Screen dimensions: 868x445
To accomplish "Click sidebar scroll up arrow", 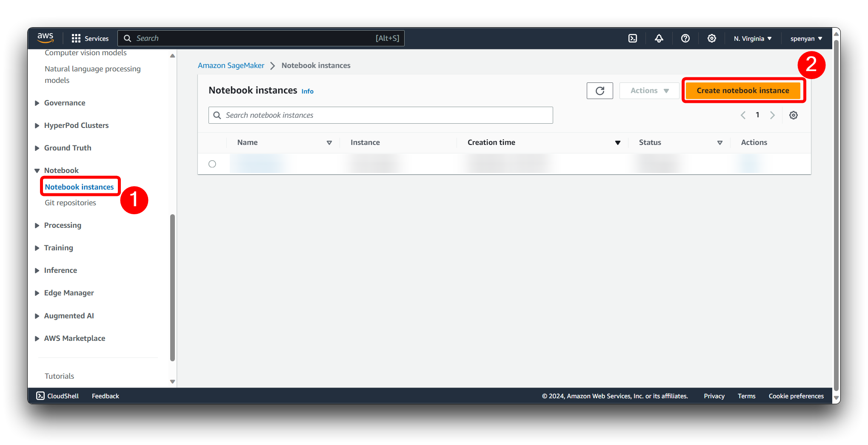I will tap(172, 56).
